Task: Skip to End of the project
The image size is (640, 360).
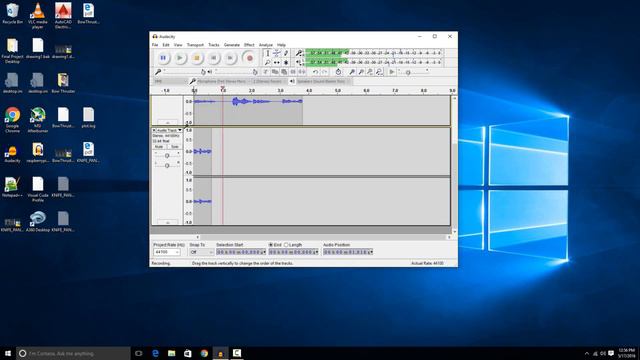Action: click(230, 58)
